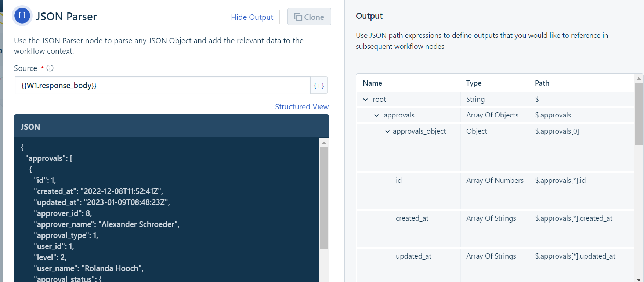Select the updated_at row name
The image size is (644, 282).
pos(413,256)
